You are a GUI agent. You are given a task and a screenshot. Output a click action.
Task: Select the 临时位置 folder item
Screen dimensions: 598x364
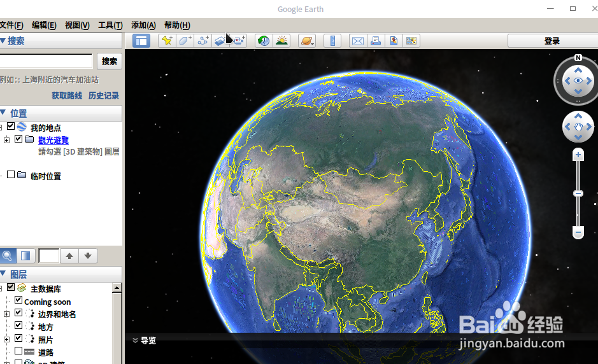45,176
